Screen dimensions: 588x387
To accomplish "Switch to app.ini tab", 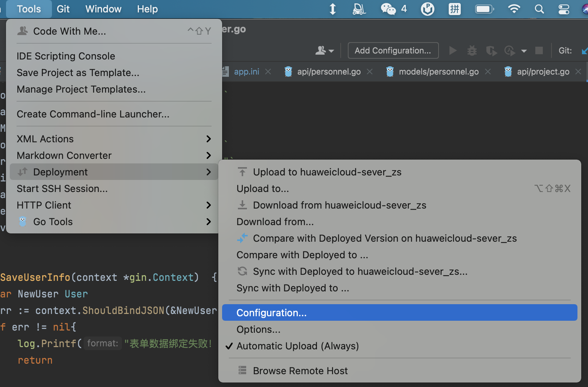I will 247,72.
